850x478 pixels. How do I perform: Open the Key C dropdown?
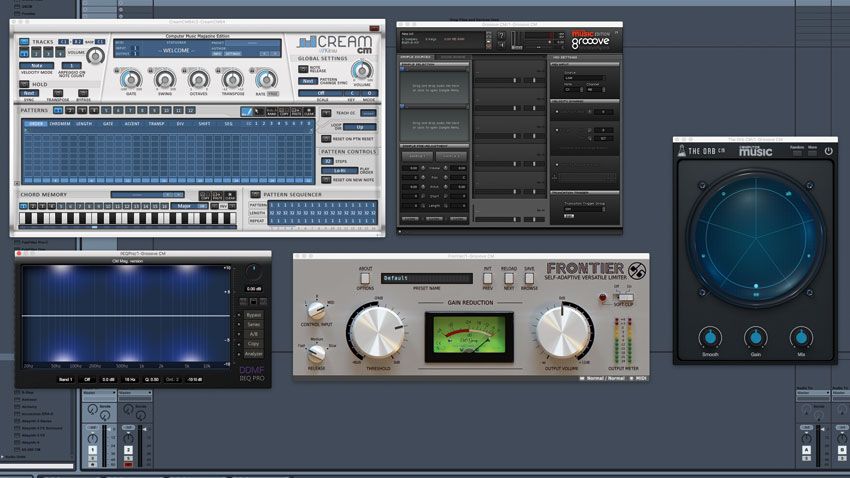pos(352,93)
